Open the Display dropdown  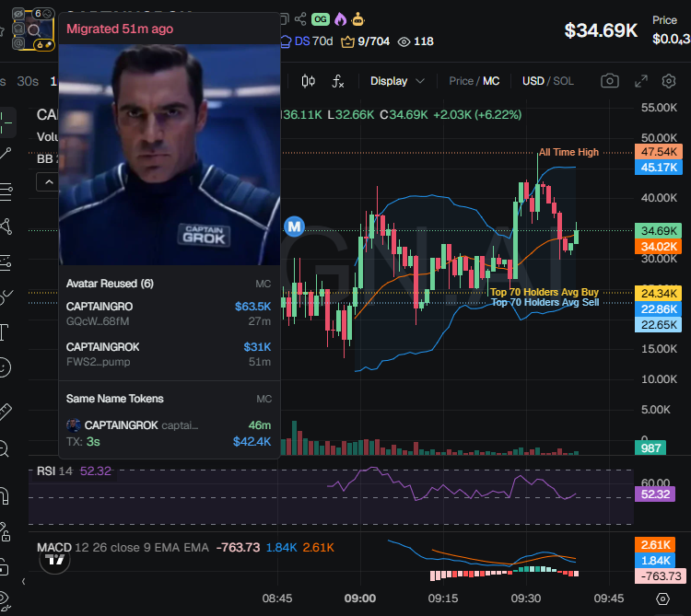(x=397, y=81)
